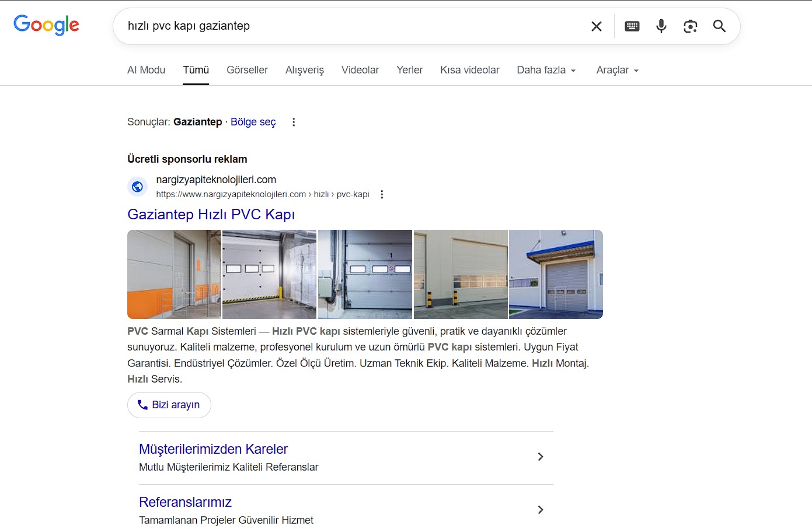This screenshot has height=529, width=812.
Task: Switch to the Videolar tab
Action: point(360,70)
